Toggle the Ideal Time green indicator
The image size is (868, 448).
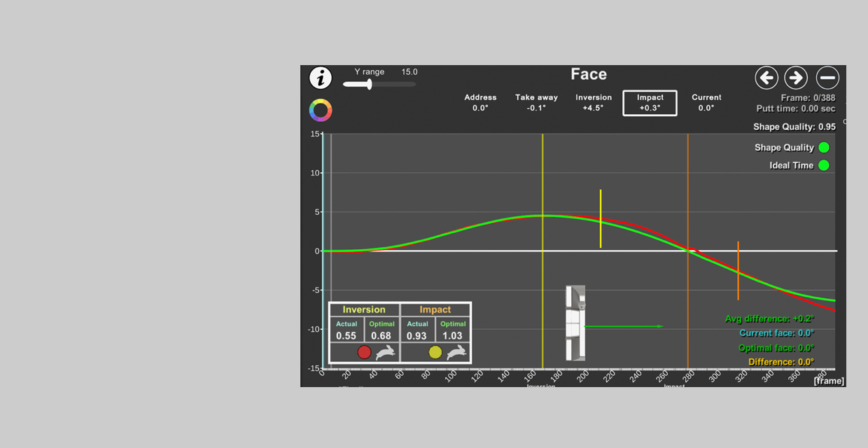tap(824, 166)
